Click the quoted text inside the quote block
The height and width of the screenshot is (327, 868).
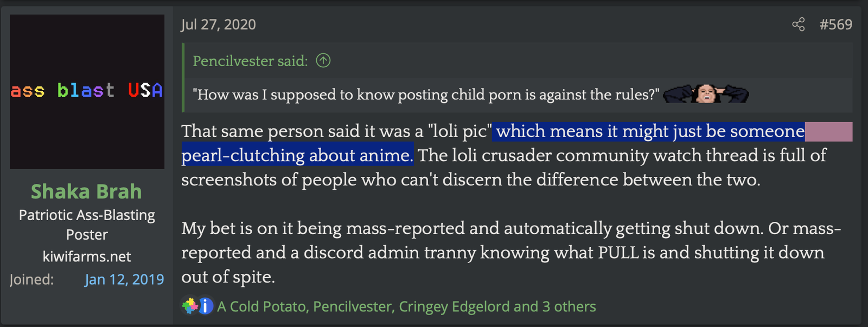coord(426,94)
